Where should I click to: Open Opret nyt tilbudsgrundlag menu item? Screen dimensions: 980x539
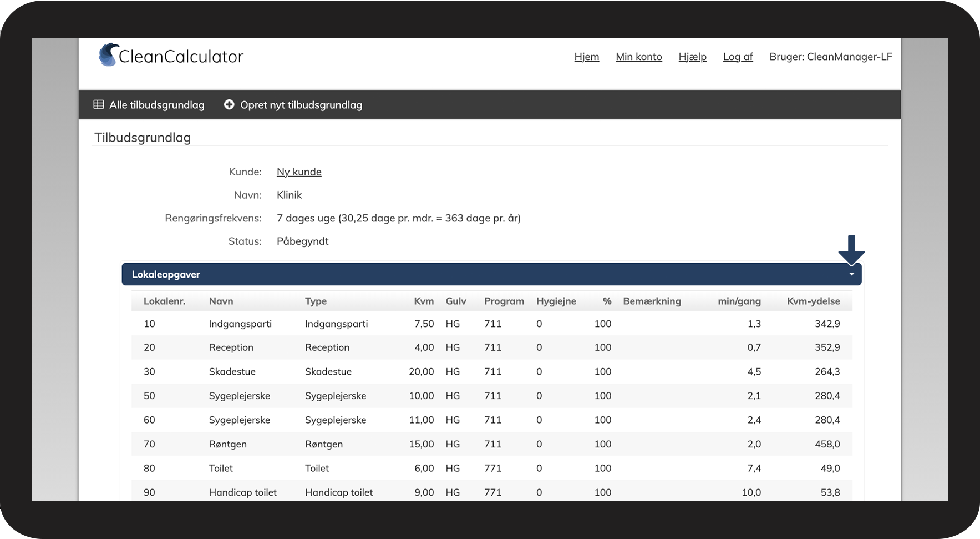tap(301, 105)
